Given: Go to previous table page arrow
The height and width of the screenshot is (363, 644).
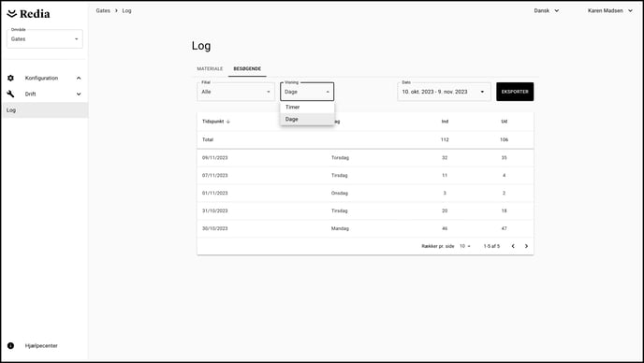Looking at the screenshot, I should click(513, 246).
